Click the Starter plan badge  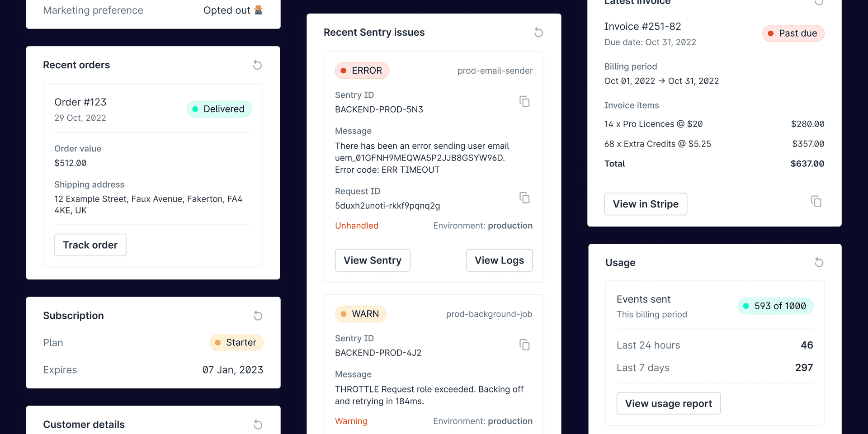click(x=236, y=343)
